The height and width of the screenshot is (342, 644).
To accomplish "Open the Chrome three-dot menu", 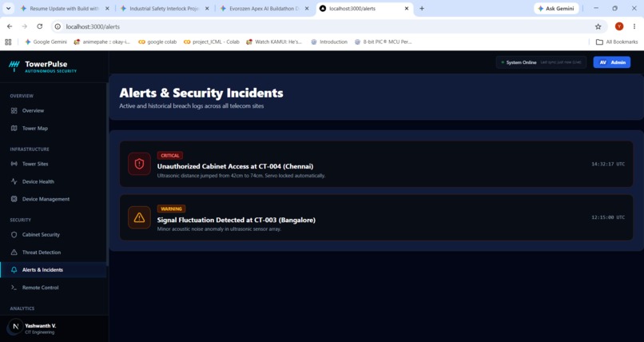I will 634,26.
